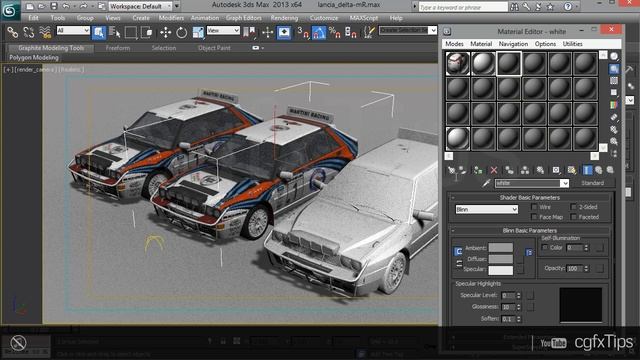Click the search keyword or phrase field
Viewport: 640px width, 360px height.
tap(462, 7)
